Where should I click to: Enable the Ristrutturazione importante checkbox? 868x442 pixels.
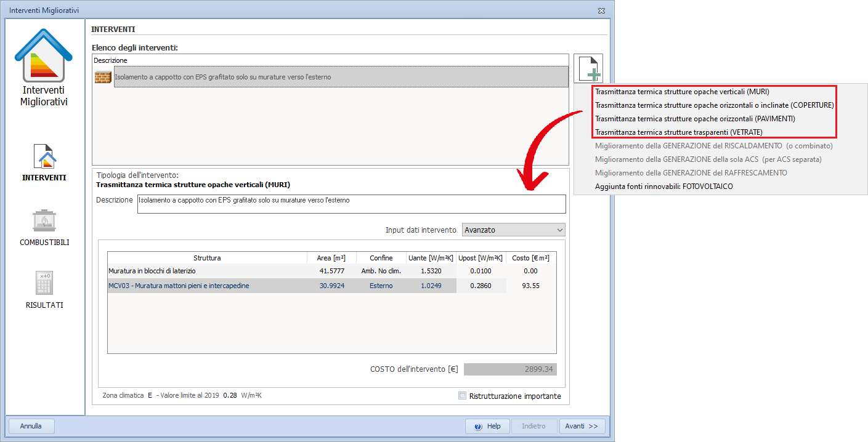coord(463,396)
